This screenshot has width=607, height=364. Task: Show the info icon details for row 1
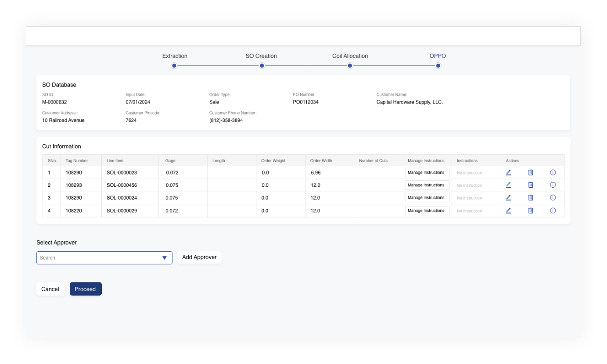click(x=553, y=173)
